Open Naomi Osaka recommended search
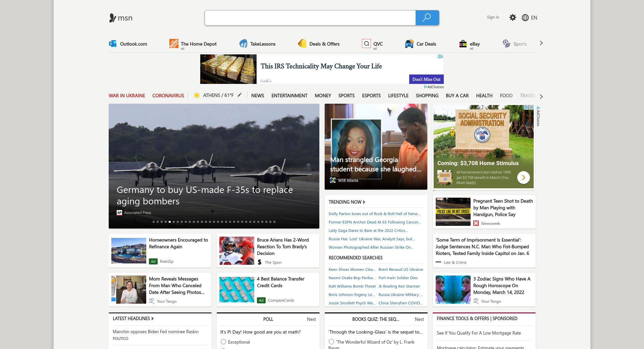Viewport: 644px width, 349px height. point(352,278)
